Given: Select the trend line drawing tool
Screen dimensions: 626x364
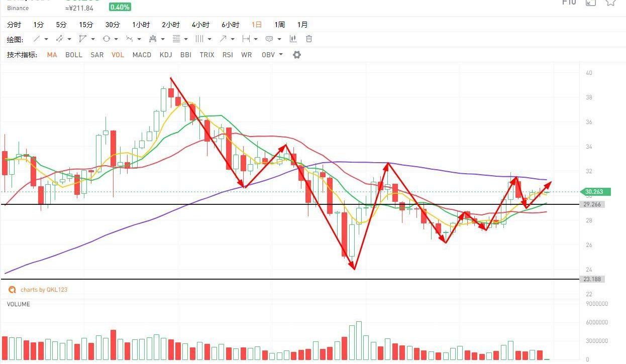Looking at the screenshot, I should pyautogui.click(x=37, y=39).
